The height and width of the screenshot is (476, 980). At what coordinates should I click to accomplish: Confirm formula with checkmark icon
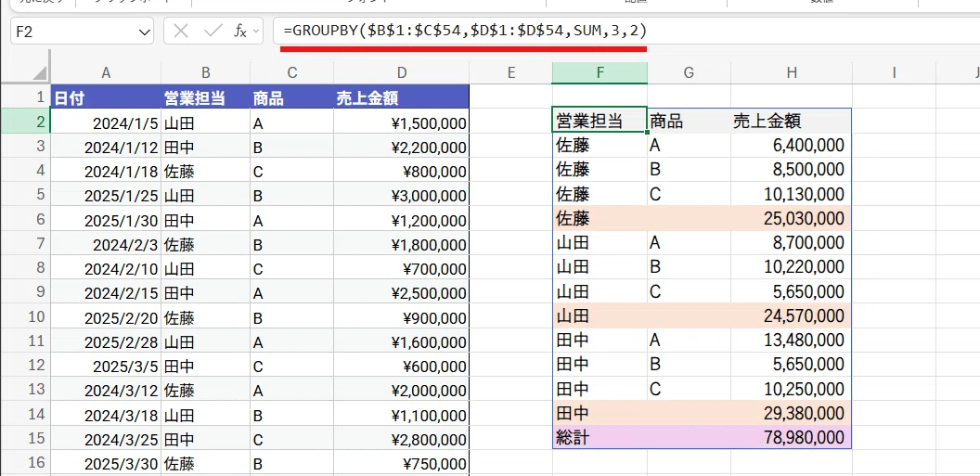point(213,32)
